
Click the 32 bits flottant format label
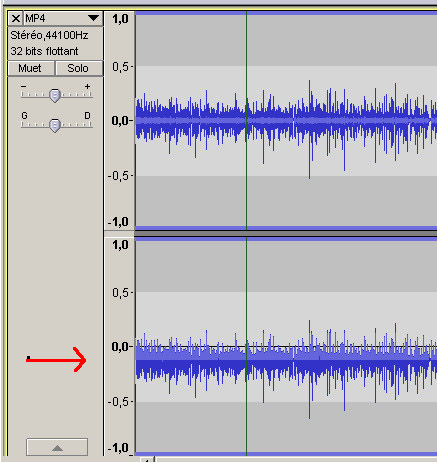pyautogui.click(x=44, y=51)
